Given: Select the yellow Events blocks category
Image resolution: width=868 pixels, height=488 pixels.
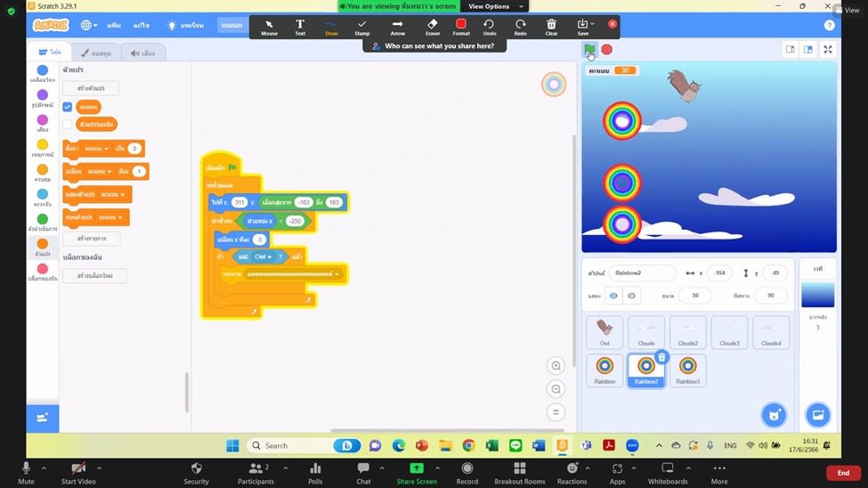Looking at the screenshot, I should coord(43,148).
